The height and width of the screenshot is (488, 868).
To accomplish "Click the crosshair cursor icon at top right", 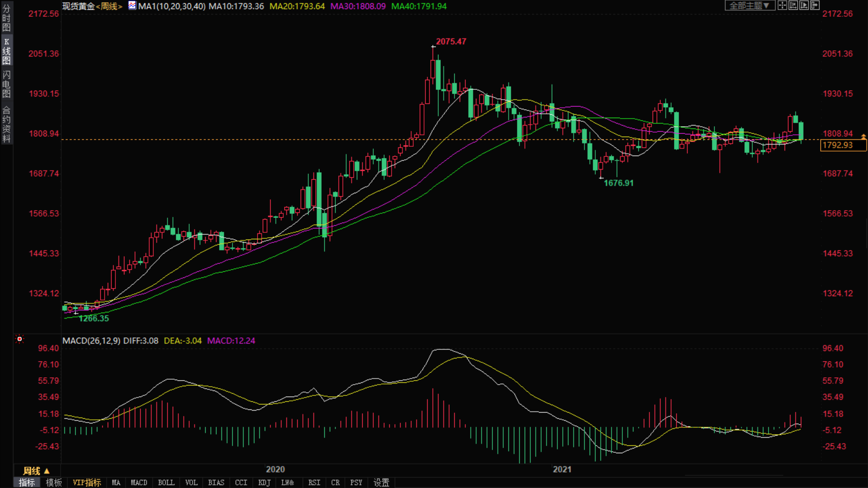I will 782,5.
